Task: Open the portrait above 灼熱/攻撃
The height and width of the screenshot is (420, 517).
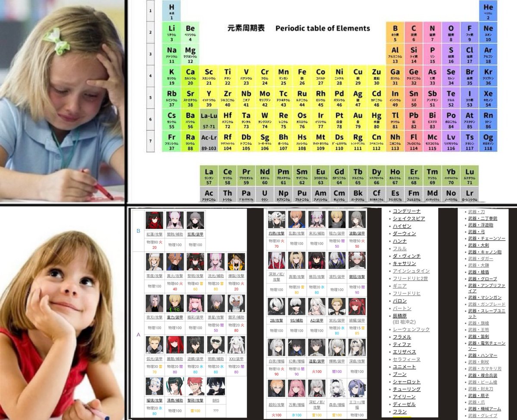Action: [277, 219]
